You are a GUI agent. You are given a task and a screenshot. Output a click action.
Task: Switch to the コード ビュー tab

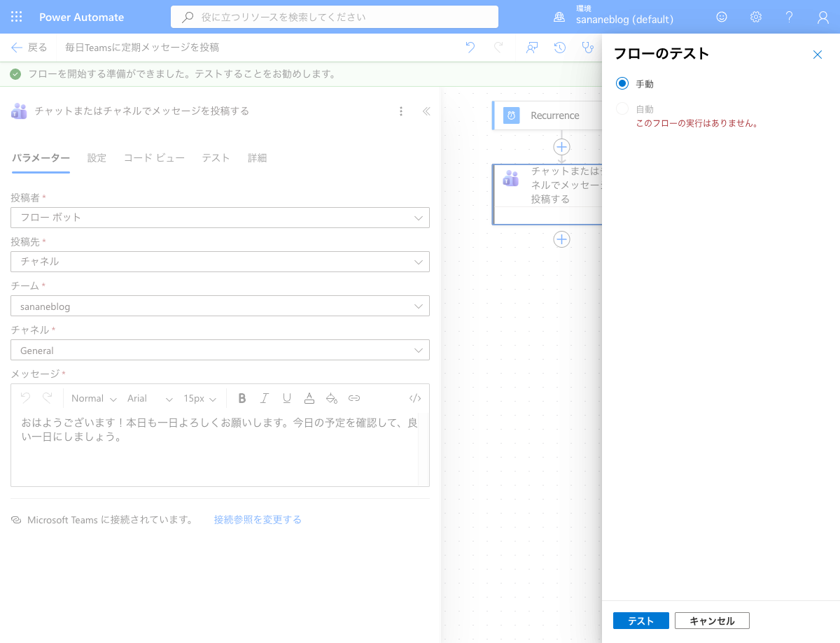click(x=154, y=158)
